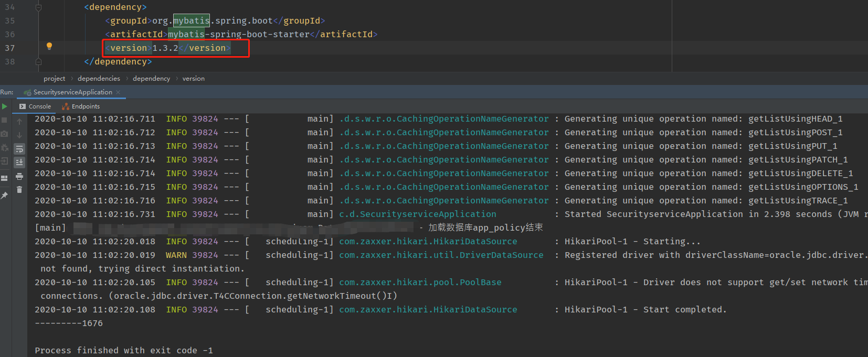This screenshot has width=868, height=357.
Task: Click the Up the Stack Trace arrow
Action: point(19,122)
